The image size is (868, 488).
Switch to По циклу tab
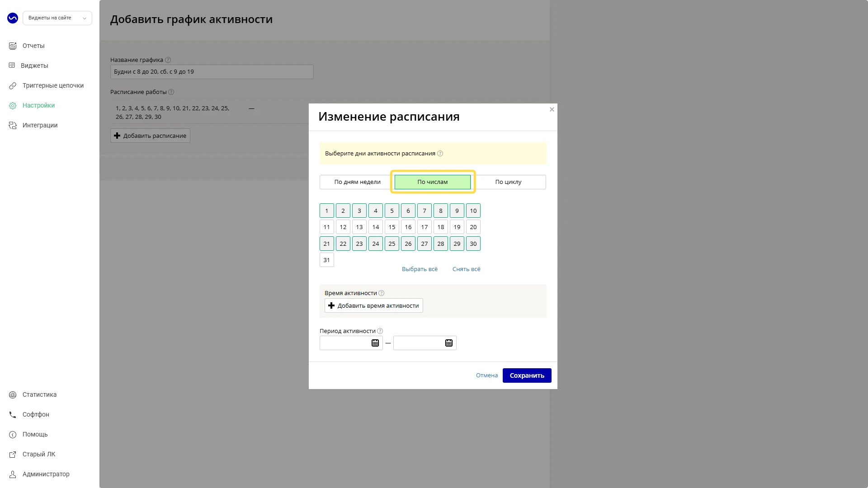pyautogui.click(x=508, y=182)
